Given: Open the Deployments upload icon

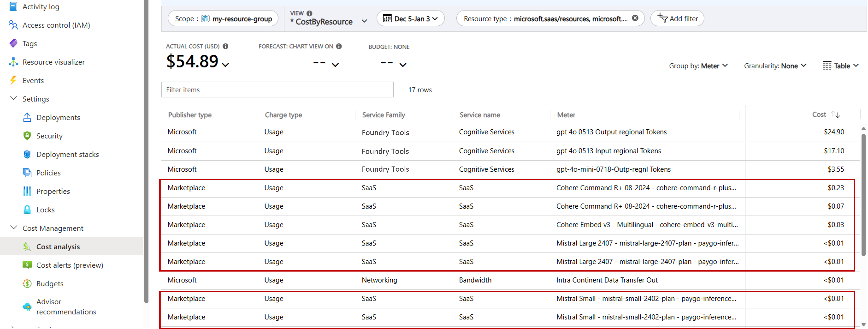Looking at the screenshot, I should (x=27, y=117).
